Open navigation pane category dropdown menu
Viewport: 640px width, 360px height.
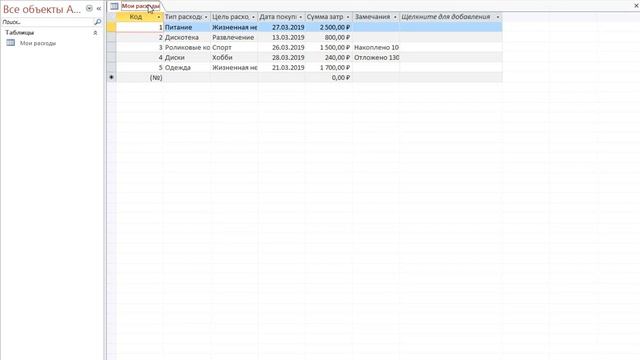tap(89, 8)
